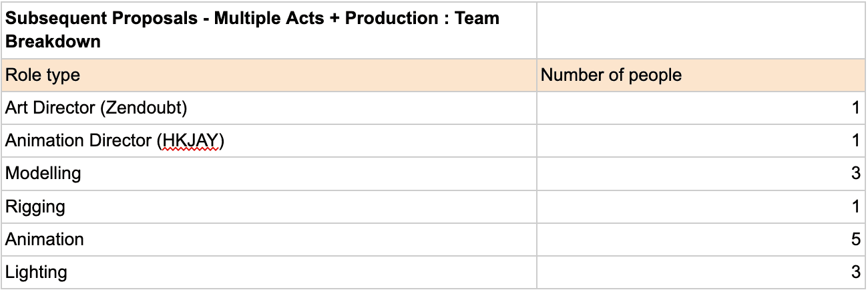Select the people count for Animation Director
The height and width of the screenshot is (290, 868).
coord(700,141)
